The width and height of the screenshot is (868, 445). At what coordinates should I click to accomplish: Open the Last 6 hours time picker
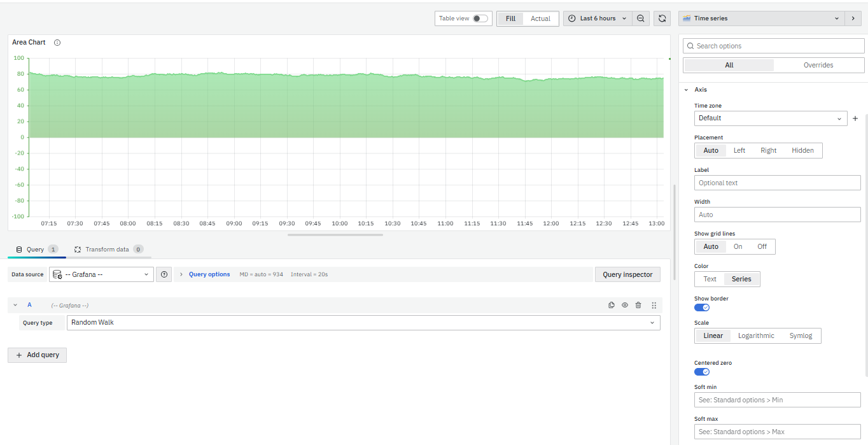[598, 18]
